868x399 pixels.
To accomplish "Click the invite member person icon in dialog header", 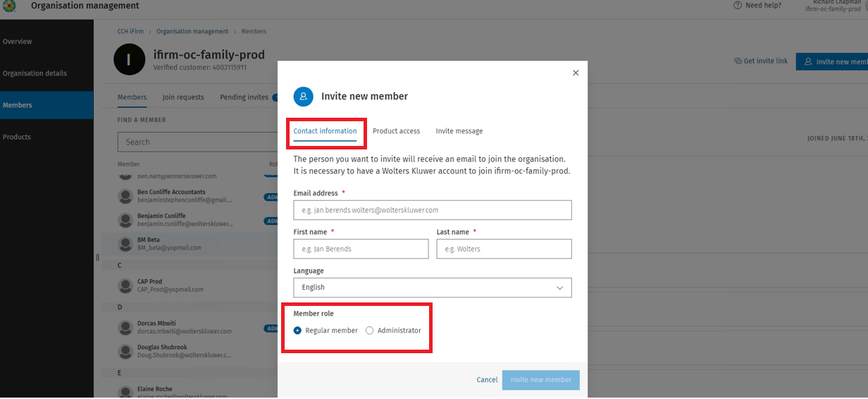I will click(303, 97).
